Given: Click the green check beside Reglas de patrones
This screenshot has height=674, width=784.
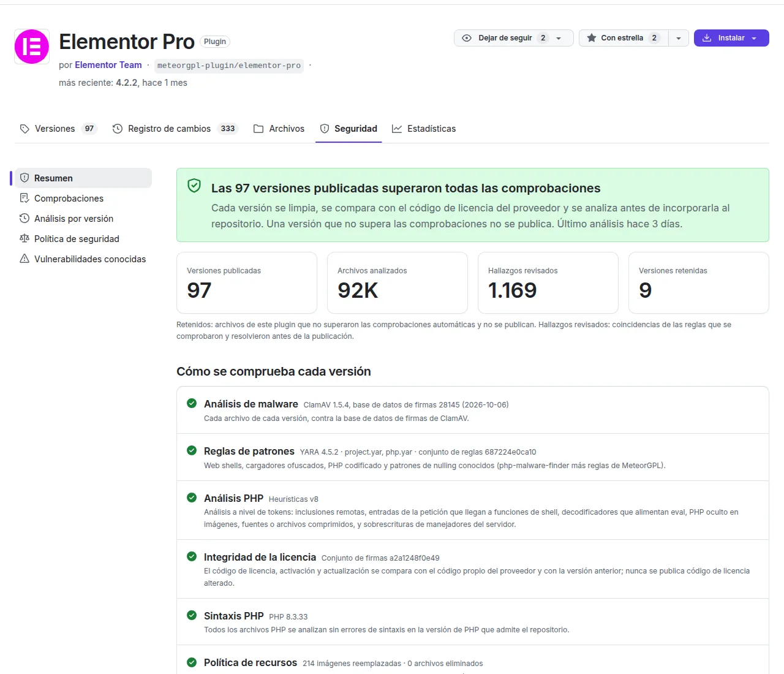Looking at the screenshot, I should tap(192, 450).
